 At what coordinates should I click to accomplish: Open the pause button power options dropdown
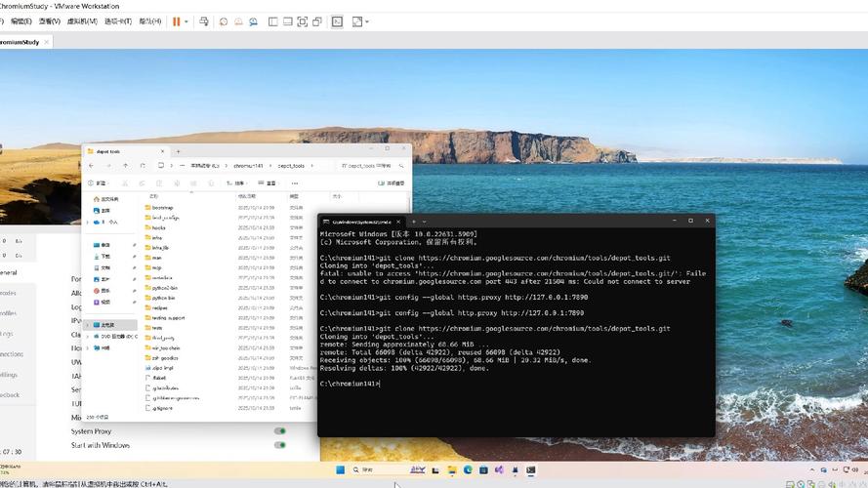click(x=186, y=21)
